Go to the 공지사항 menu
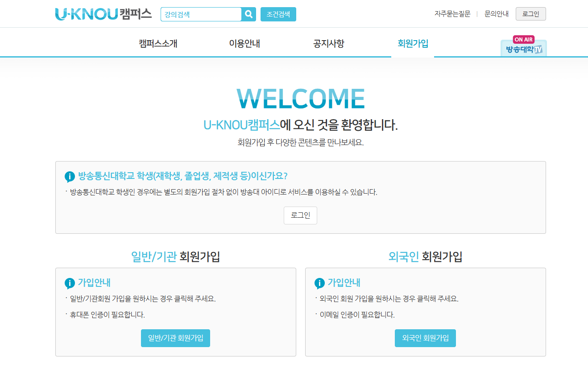Screen dimensions: 588x377 point(329,44)
